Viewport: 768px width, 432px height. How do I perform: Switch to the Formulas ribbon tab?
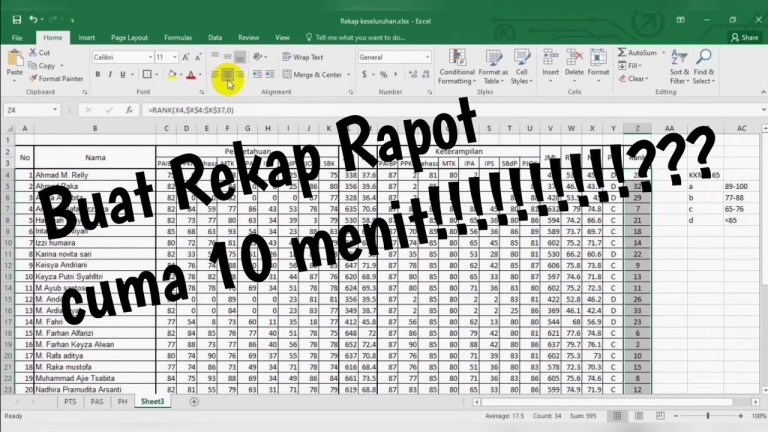tap(178, 37)
